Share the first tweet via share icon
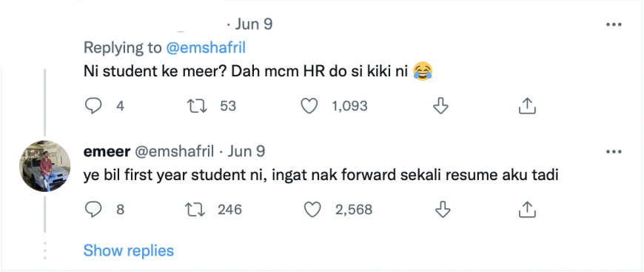 pyautogui.click(x=527, y=106)
